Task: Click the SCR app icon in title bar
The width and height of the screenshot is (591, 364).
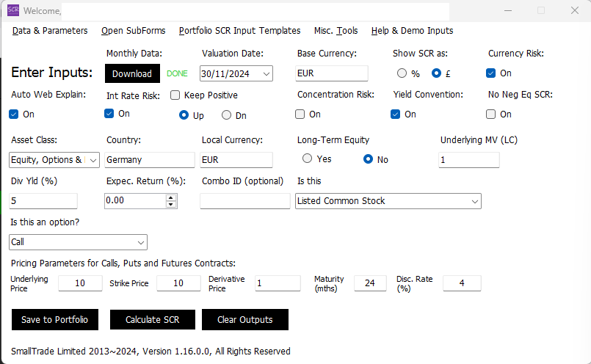Action: [13, 10]
